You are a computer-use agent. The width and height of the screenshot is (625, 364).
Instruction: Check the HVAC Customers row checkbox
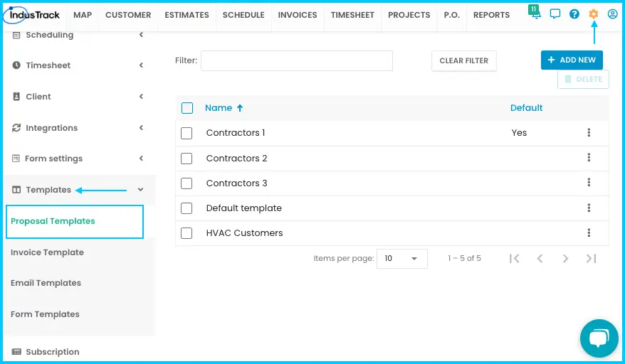click(x=187, y=233)
